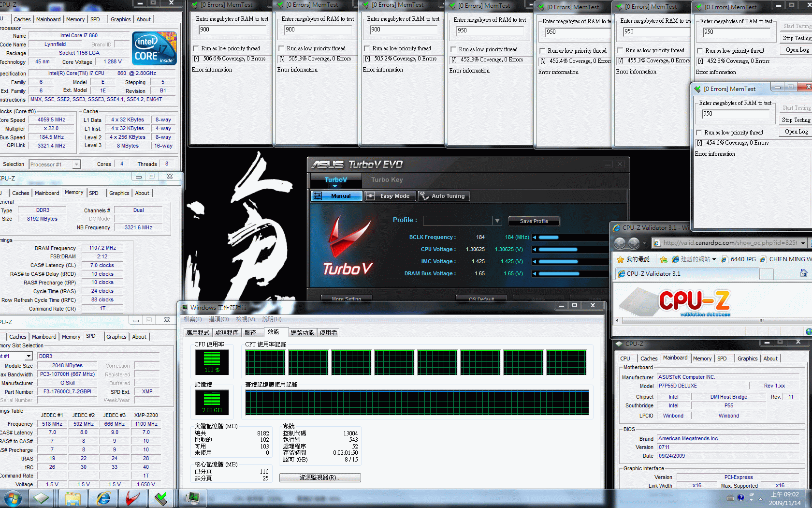Switch to Graphics tab in CPU-Z Mainboard window
This screenshot has height=508, width=812.
747,359
